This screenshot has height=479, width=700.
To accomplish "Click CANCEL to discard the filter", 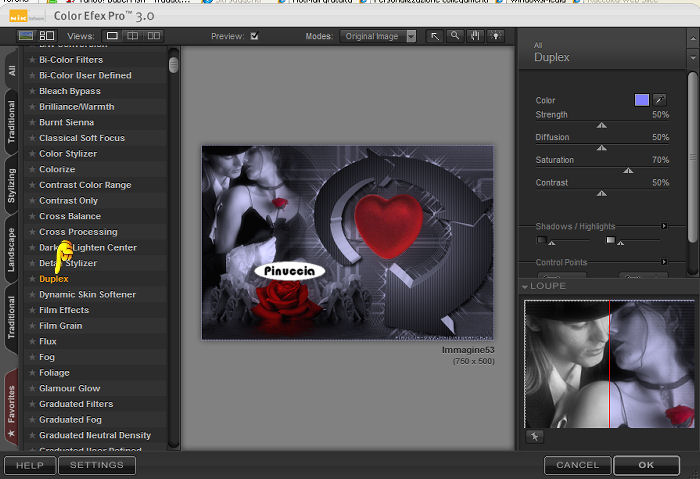I will point(578,465).
